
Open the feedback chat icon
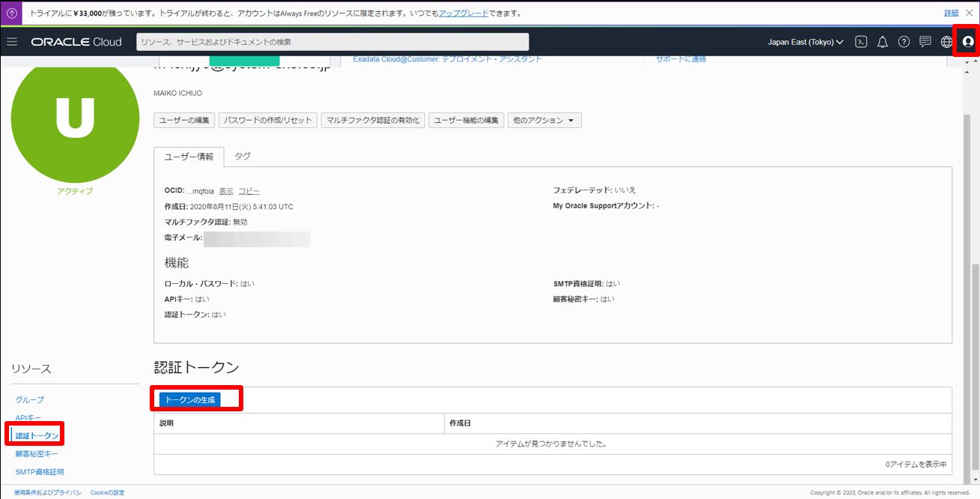tap(925, 42)
